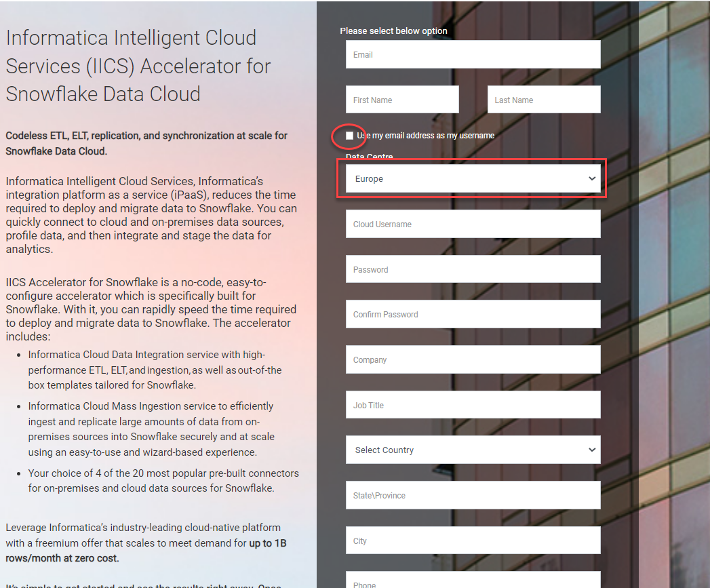Select the Last Name field

(x=543, y=100)
